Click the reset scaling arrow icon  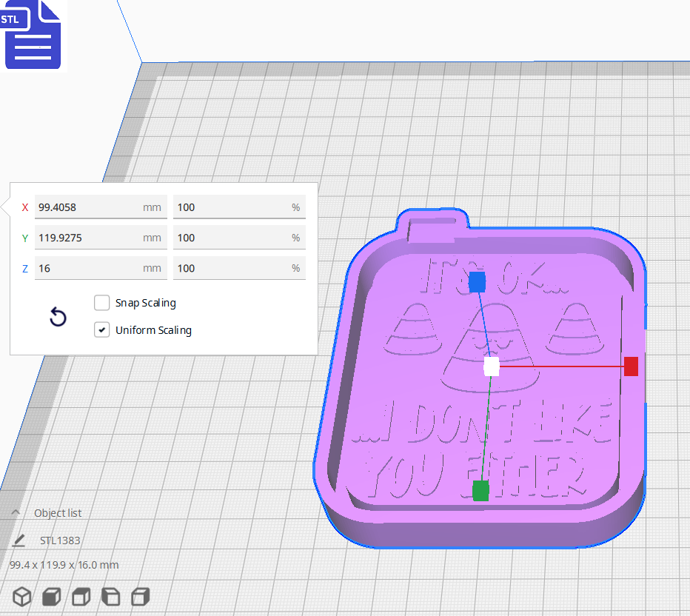pyautogui.click(x=58, y=316)
